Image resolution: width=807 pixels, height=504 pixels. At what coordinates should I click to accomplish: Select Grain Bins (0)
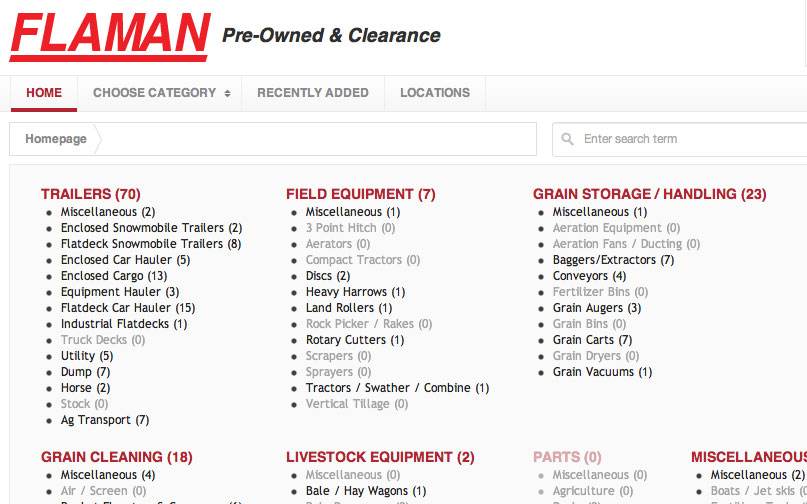point(589,324)
